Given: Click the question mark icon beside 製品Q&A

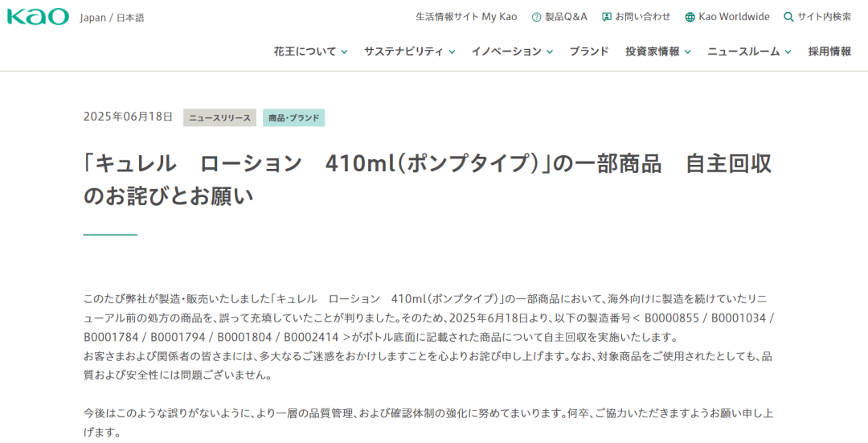Looking at the screenshot, I should [x=536, y=17].
